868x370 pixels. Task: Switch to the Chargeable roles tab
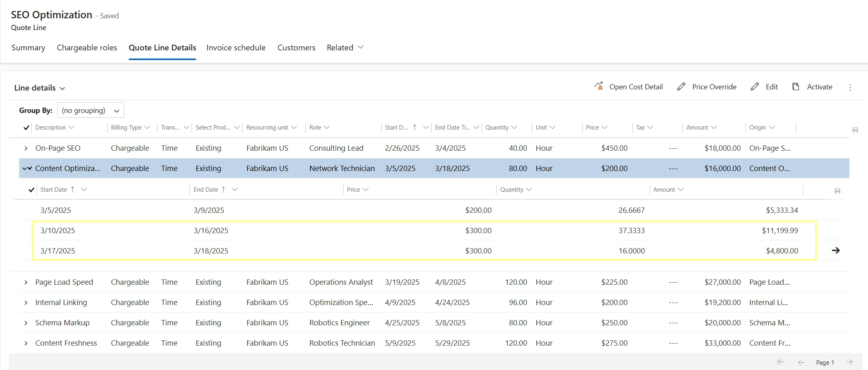pyautogui.click(x=87, y=48)
